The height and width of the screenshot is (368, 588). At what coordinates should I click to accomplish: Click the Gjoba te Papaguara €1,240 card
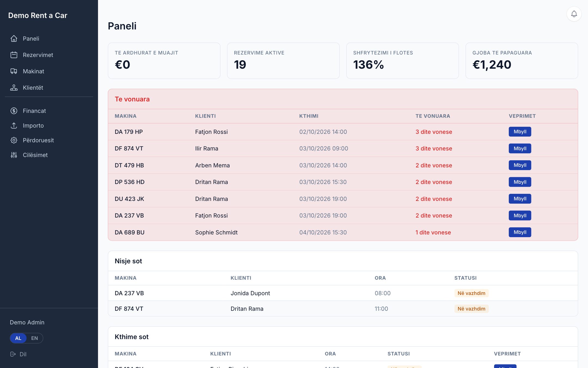(x=522, y=61)
